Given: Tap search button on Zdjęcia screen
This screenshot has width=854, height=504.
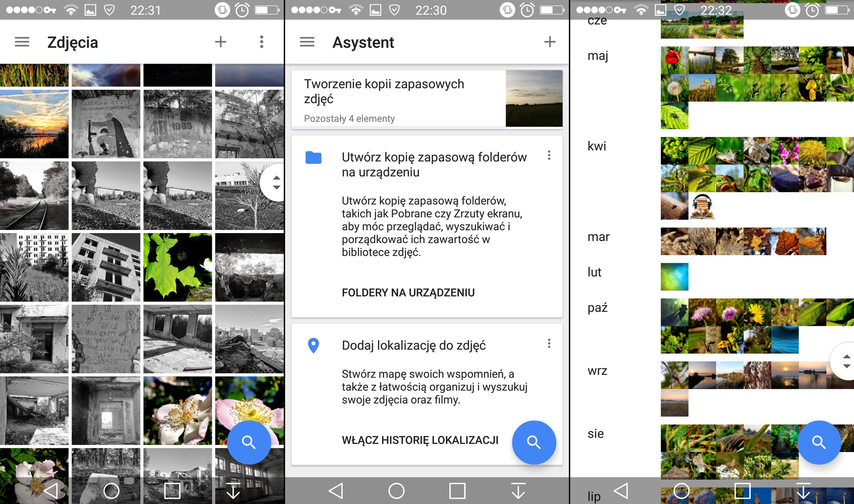Looking at the screenshot, I should coord(249,442).
